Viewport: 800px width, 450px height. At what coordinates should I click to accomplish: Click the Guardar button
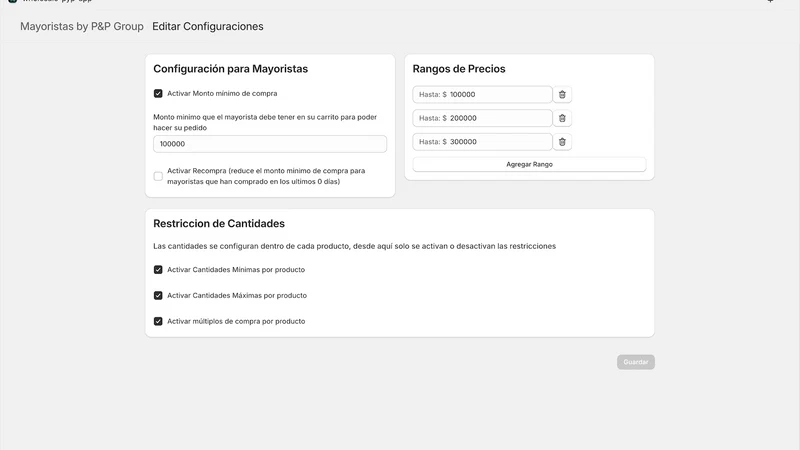tap(636, 362)
